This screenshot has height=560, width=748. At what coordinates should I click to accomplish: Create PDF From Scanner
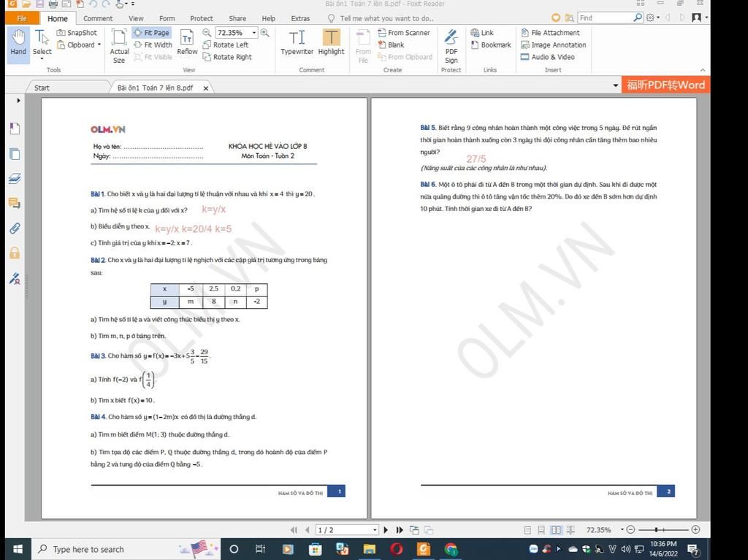(x=404, y=32)
